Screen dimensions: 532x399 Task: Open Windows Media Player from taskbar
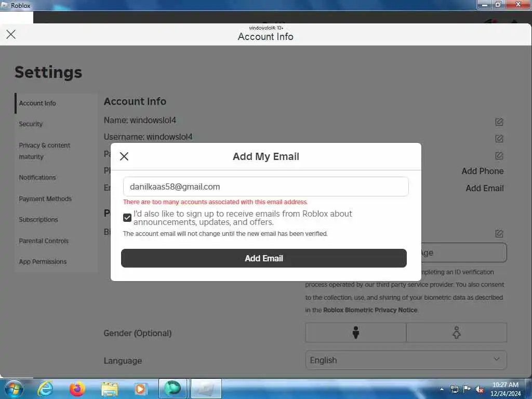click(x=140, y=389)
